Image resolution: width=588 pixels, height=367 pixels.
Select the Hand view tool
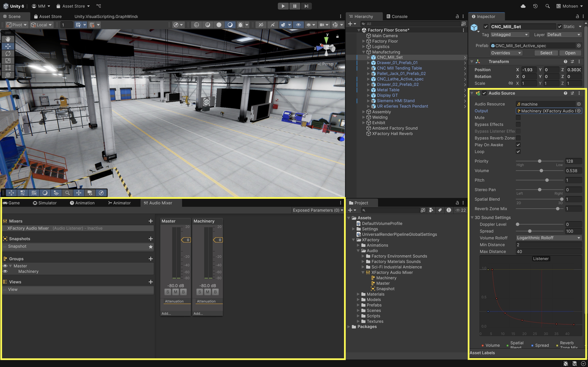point(8,39)
